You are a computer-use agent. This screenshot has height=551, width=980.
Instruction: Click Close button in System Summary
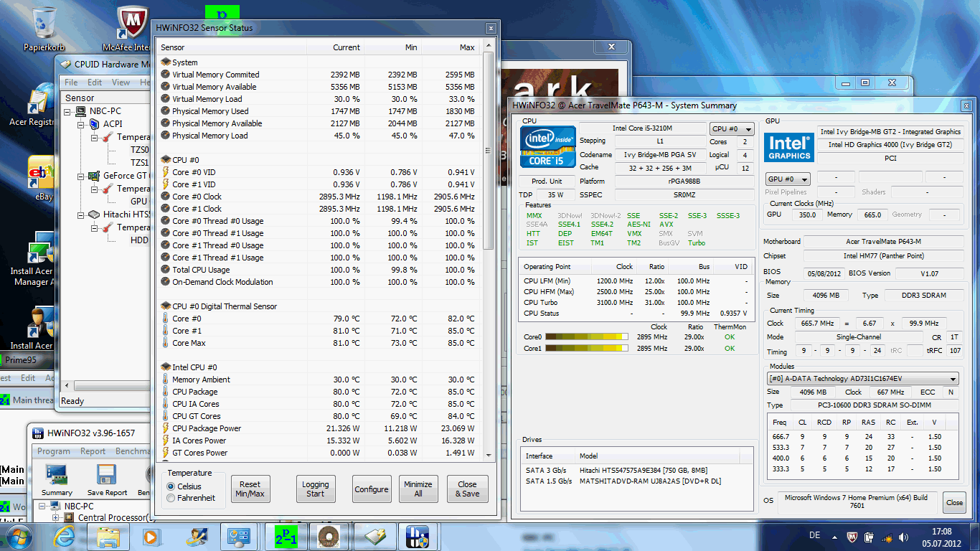954,502
